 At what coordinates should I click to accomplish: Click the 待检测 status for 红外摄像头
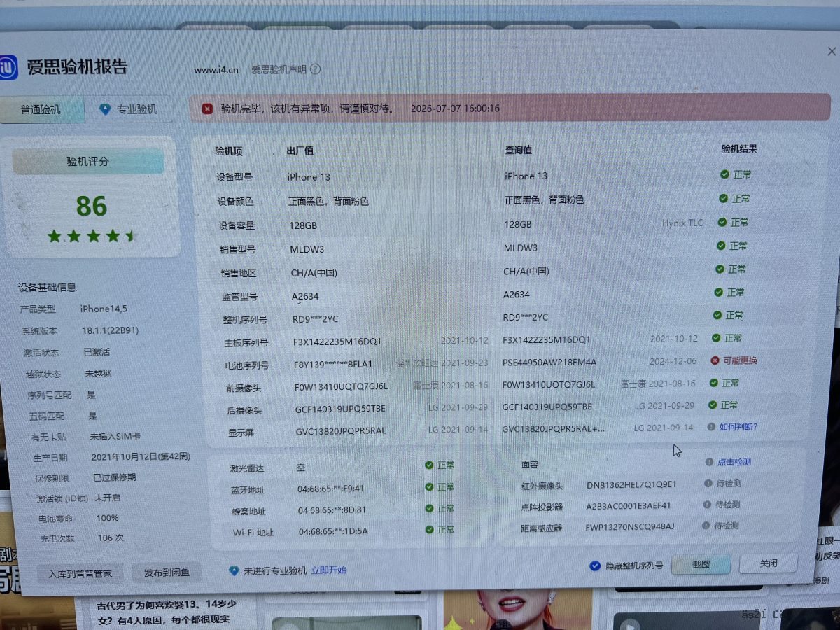pyautogui.click(x=728, y=484)
